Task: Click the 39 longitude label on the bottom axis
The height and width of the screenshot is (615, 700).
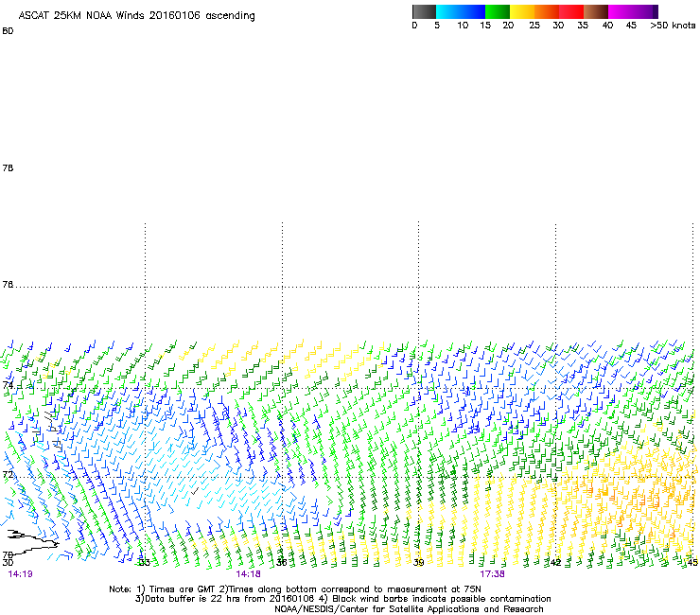Action: pos(418,562)
